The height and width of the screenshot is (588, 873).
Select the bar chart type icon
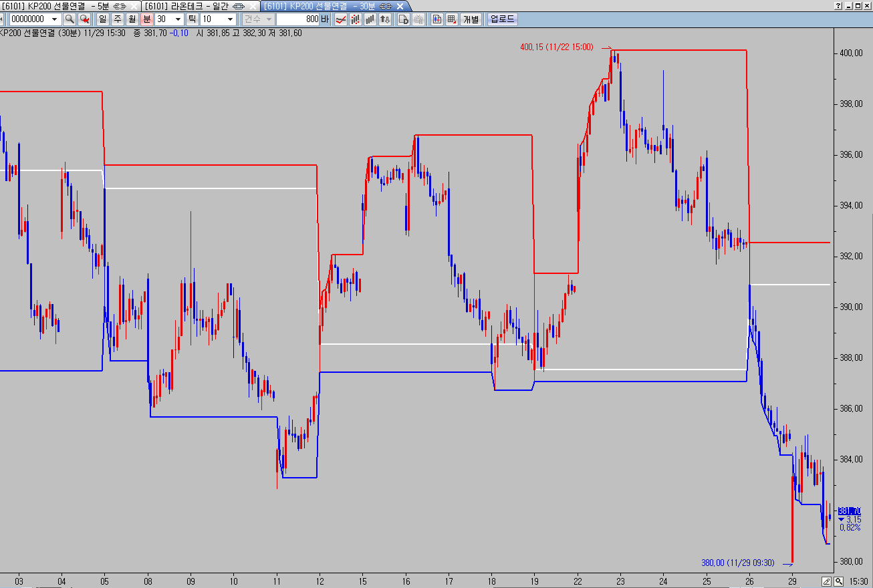370,19
